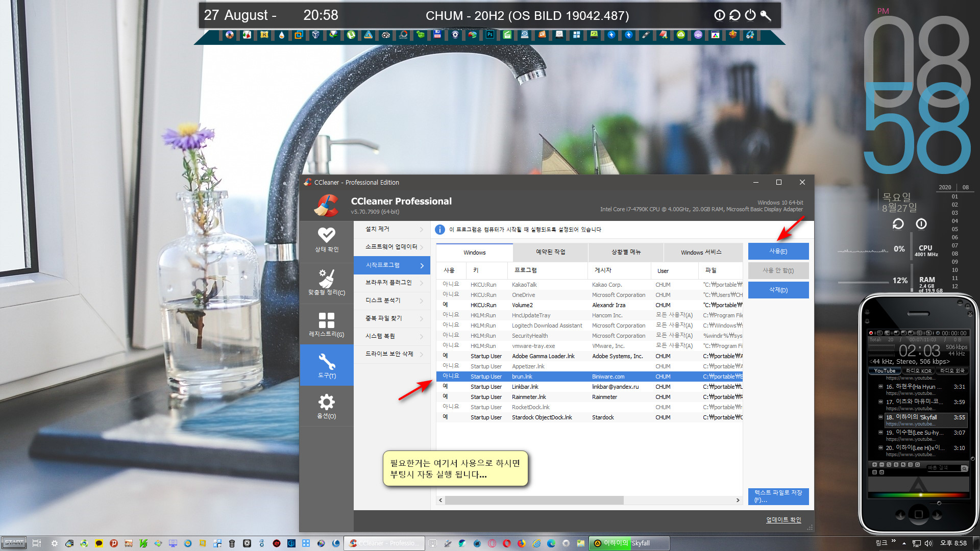Click the 삭제(D) delete button
The height and width of the screenshot is (551, 980).
click(778, 290)
